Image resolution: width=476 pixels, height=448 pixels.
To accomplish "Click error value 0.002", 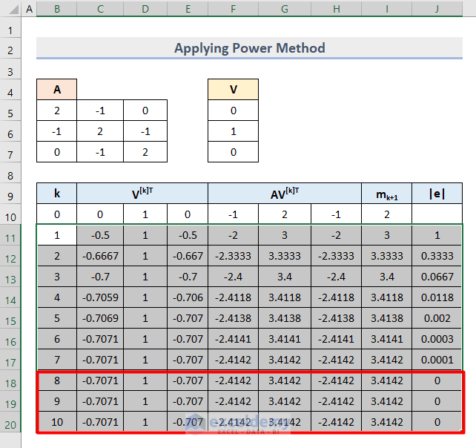I will (x=437, y=318).
